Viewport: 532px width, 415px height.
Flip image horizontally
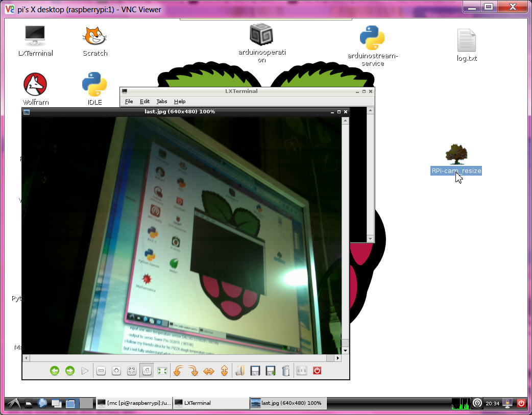coord(208,371)
